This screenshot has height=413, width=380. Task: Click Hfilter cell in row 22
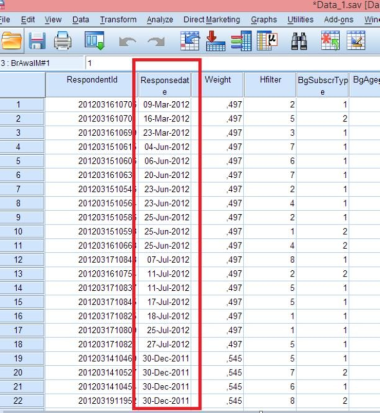click(x=270, y=401)
